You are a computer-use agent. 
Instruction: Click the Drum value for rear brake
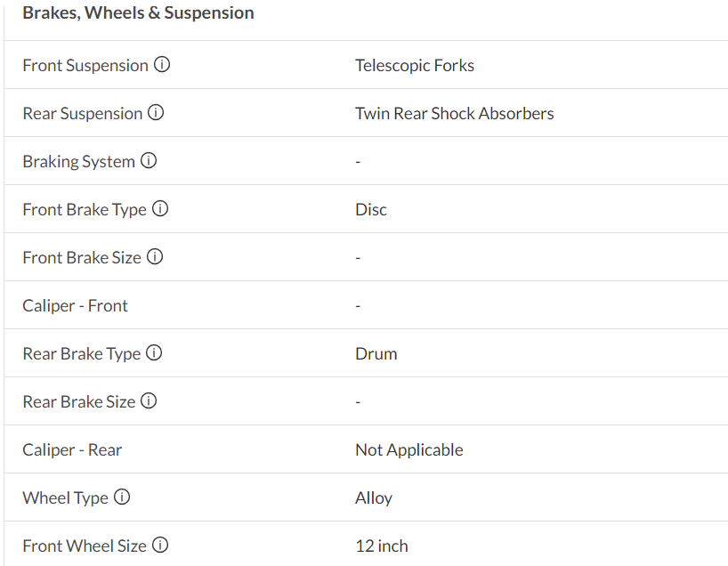coord(376,354)
